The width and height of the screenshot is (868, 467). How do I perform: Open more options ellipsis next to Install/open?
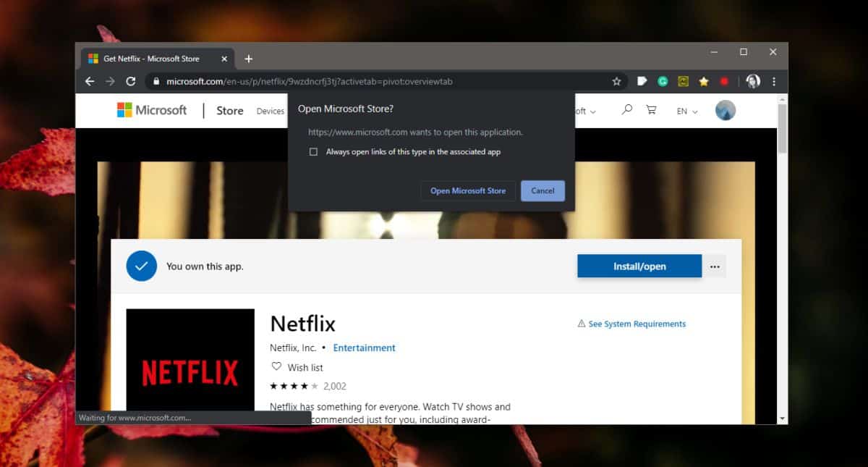[715, 266]
